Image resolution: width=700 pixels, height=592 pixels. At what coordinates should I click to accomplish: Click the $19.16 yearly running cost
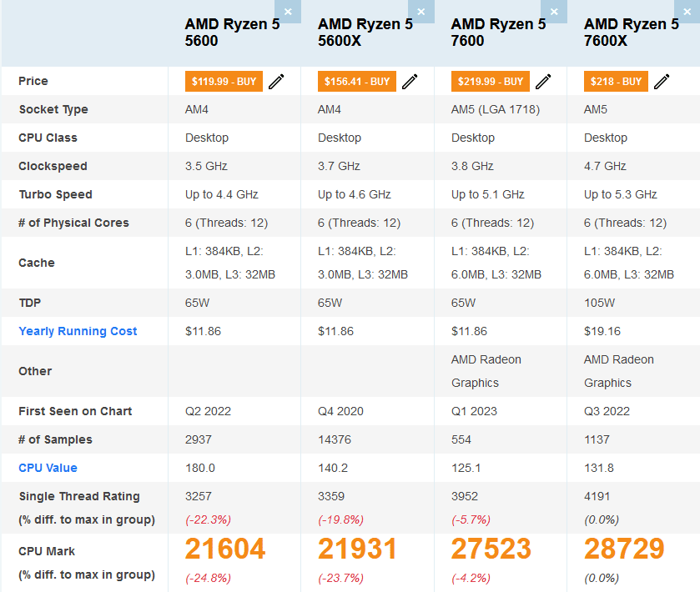602,331
